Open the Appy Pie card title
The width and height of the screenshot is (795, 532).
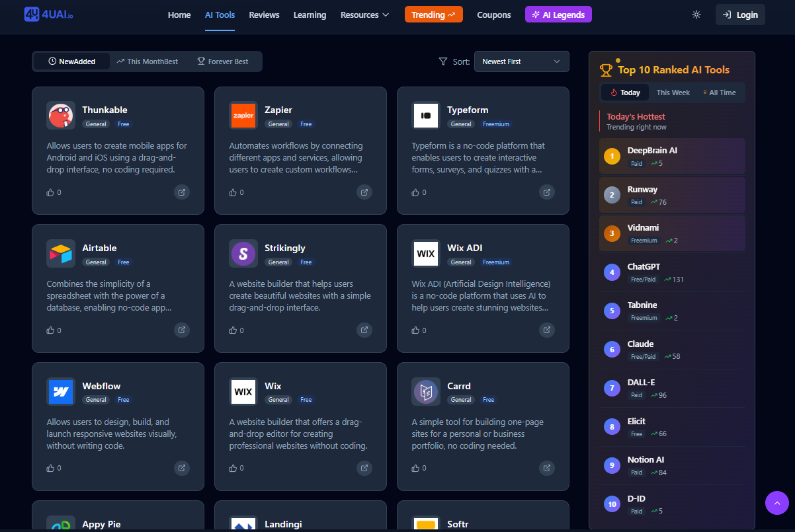point(101,524)
